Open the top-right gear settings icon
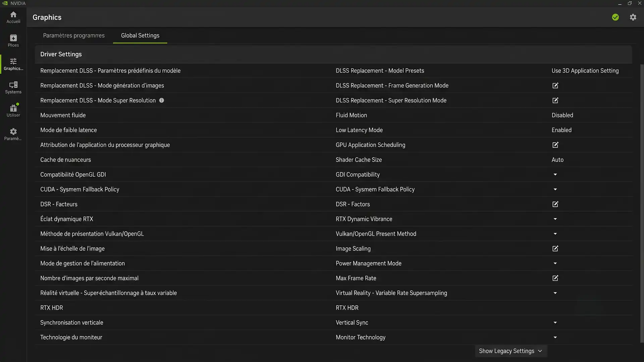 pyautogui.click(x=633, y=17)
